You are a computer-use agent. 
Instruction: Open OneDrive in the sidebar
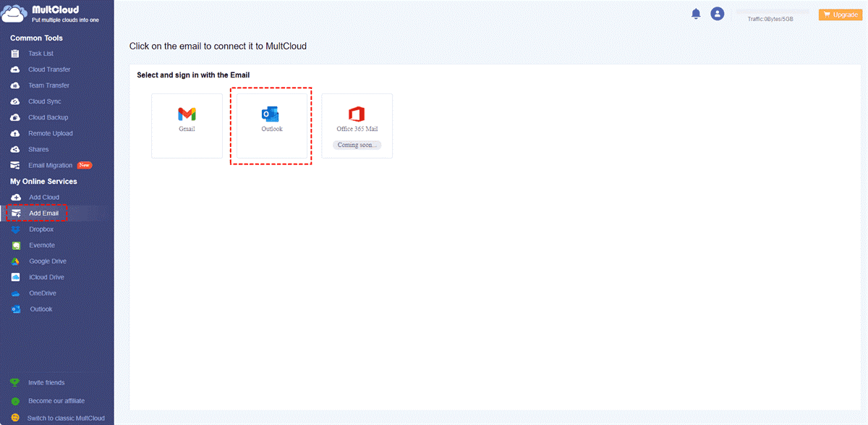[x=43, y=293]
